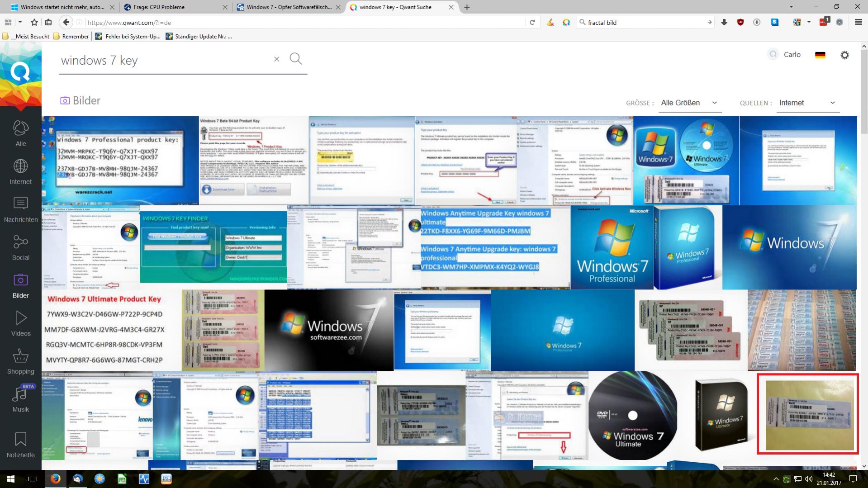This screenshot has height=488, width=868.
Task: Open the Firefox hamburger menu
Action: 858,22
